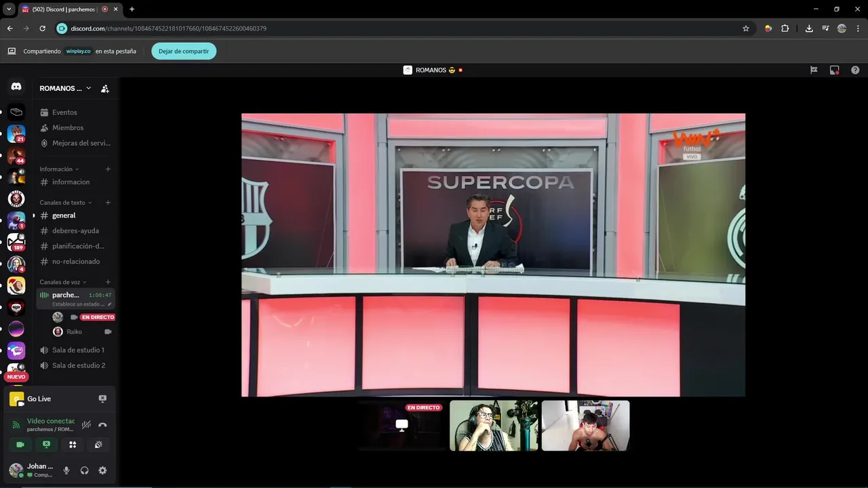Open server with the 21 notification badge
This screenshot has height=488, width=868.
tap(16, 134)
